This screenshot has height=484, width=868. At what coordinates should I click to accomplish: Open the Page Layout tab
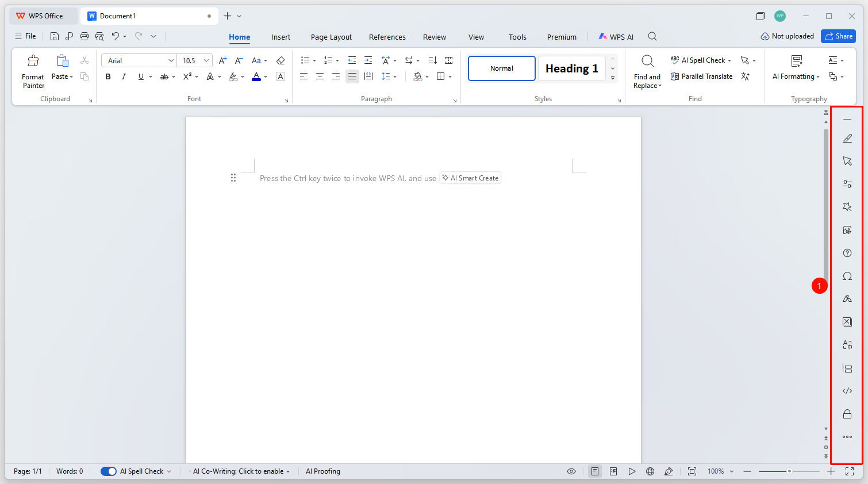(331, 37)
